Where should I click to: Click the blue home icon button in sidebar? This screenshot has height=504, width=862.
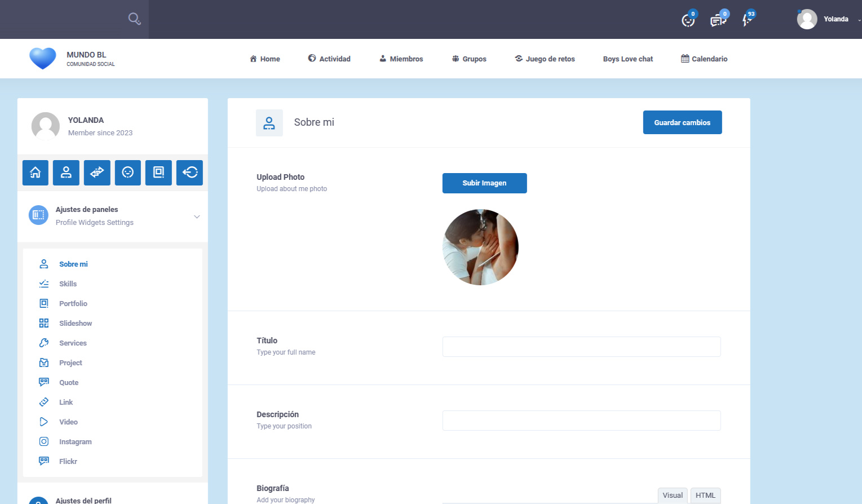[x=36, y=173]
